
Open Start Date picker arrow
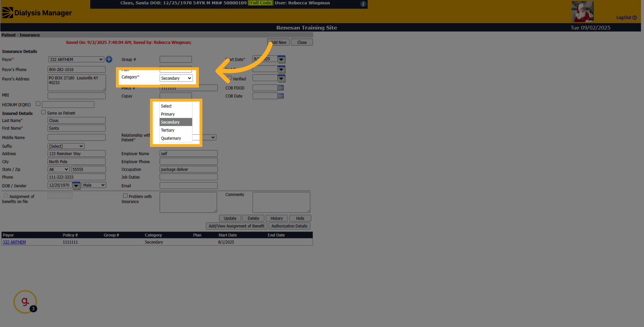pyautogui.click(x=281, y=59)
